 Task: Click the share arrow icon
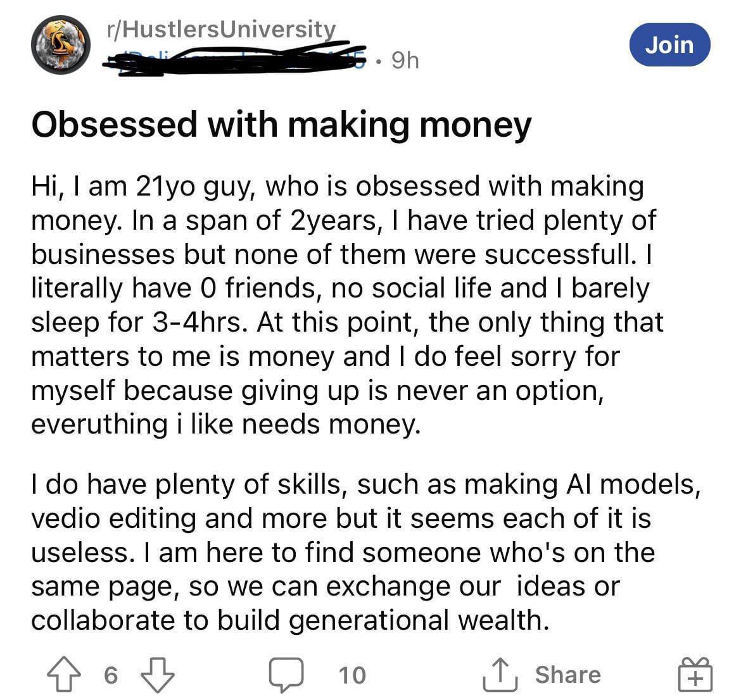(500, 675)
